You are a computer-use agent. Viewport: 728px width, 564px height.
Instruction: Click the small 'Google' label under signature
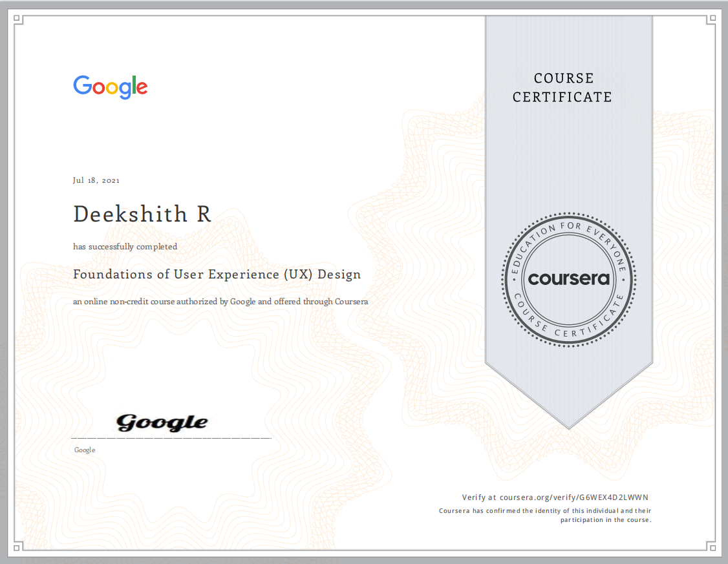coord(85,450)
